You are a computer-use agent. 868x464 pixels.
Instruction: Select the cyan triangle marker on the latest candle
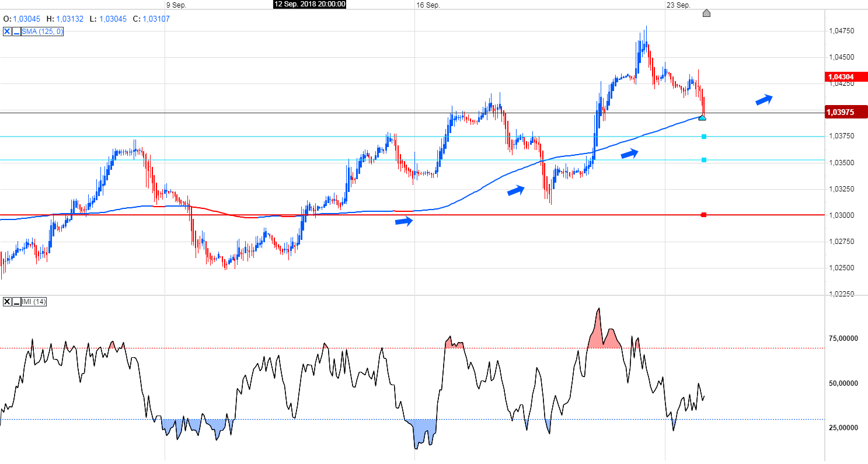click(703, 117)
